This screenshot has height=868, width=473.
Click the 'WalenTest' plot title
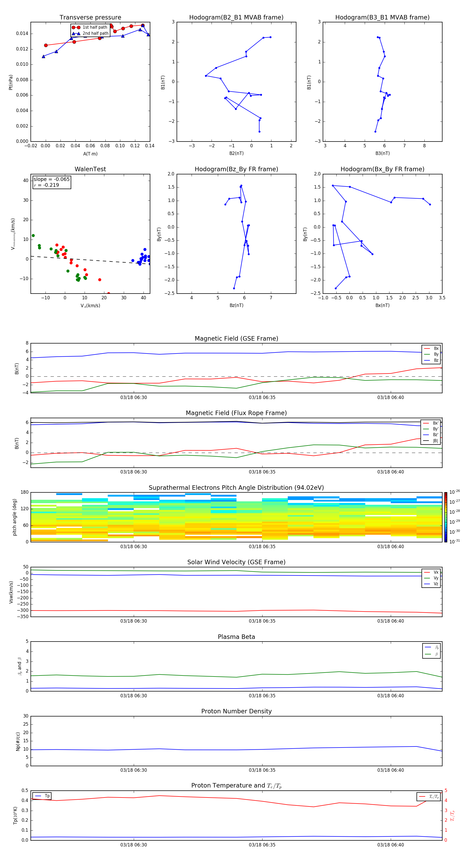click(90, 169)
